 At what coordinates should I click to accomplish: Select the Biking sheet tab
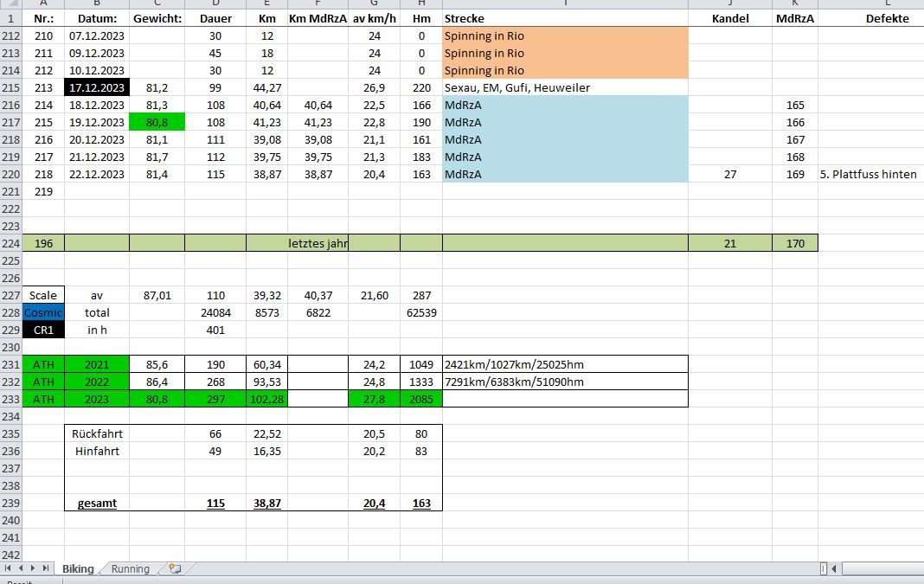pyautogui.click(x=78, y=568)
